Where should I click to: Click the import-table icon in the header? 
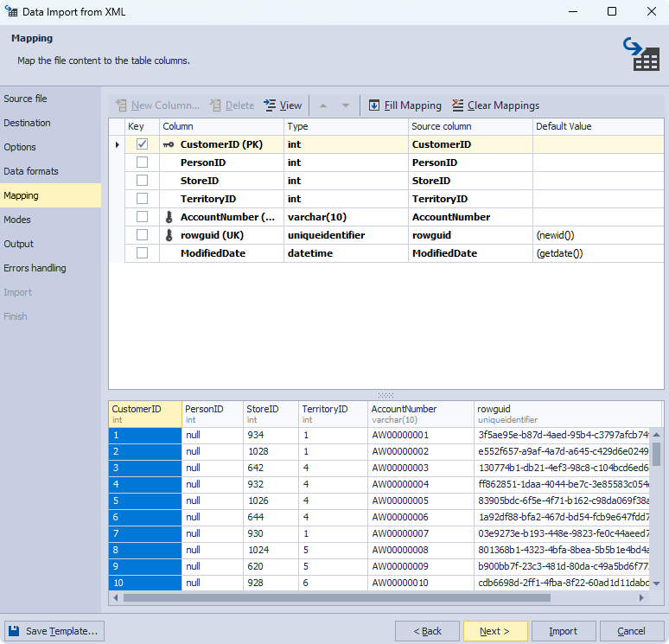(x=641, y=54)
